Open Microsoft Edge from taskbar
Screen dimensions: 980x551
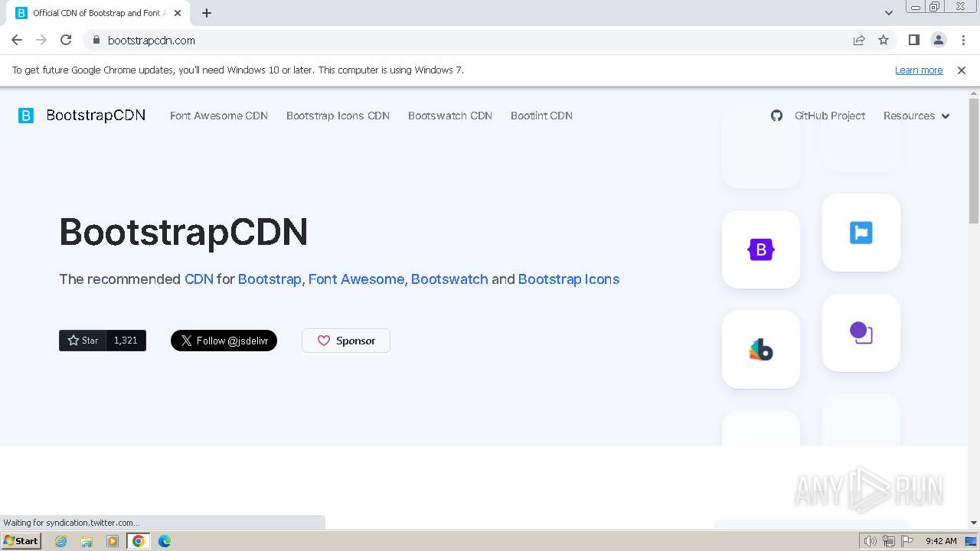(x=165, y=541)
